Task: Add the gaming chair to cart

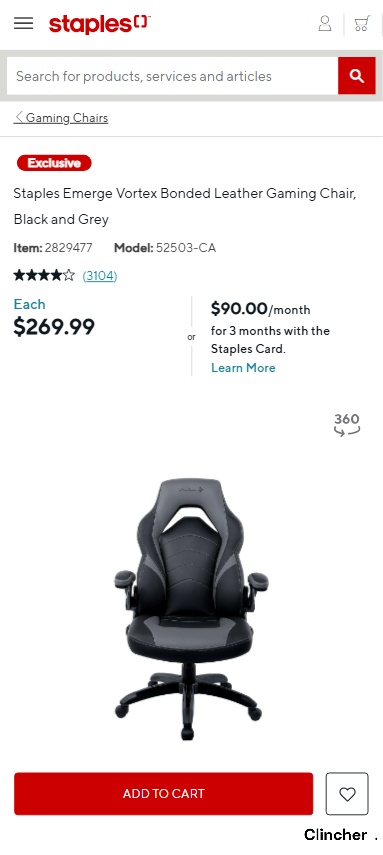Action: [164, 794]
